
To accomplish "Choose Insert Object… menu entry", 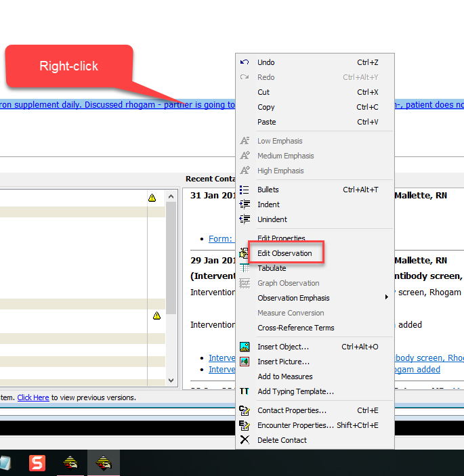I will pos(315,347).
